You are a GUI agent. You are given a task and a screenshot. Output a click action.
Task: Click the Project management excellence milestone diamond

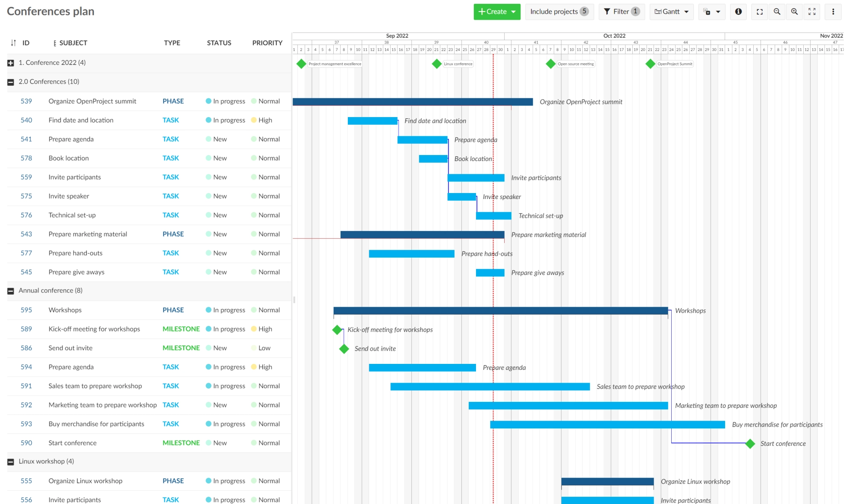click(301, 64)
